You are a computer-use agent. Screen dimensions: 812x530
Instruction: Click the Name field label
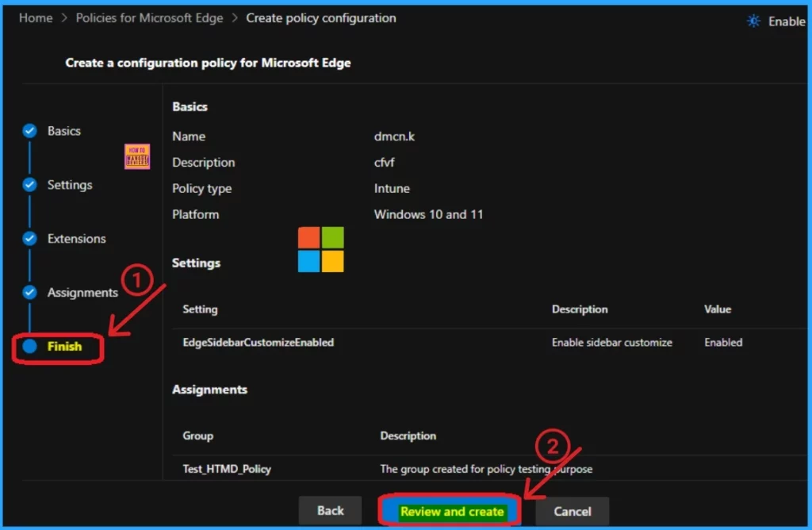click(x=189, y=136)
